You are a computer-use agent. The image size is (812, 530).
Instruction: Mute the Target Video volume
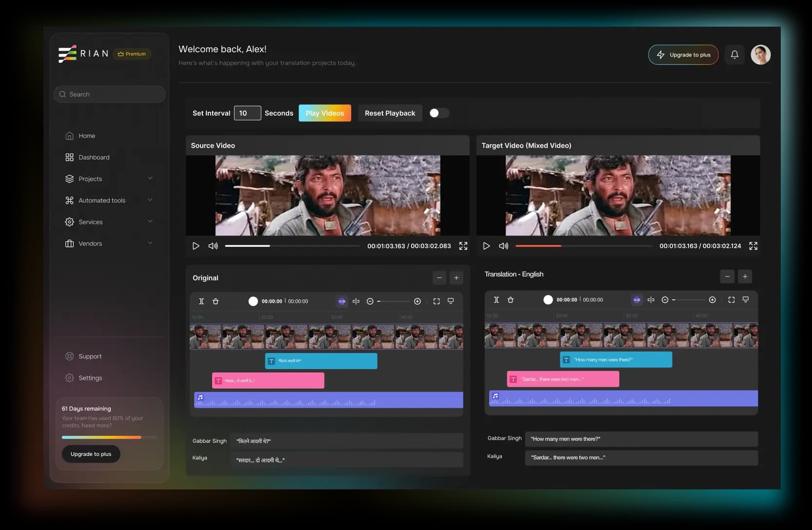[x=504, y=246]
